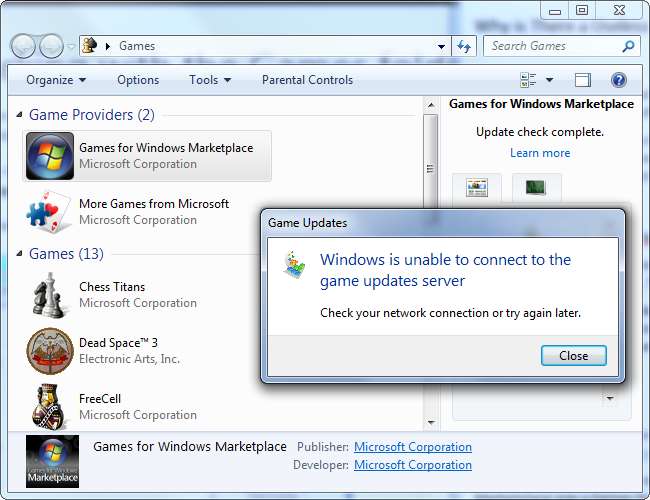Click the arrow before Games in address bar
Image resolution: width=650 pixels, height=500 pixels.
pos(108,46)
